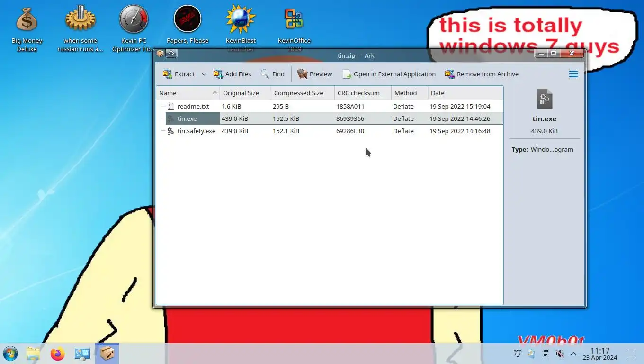Sort by Compressed Size column
Screen dimensions: 644x364
pos(303,93)
